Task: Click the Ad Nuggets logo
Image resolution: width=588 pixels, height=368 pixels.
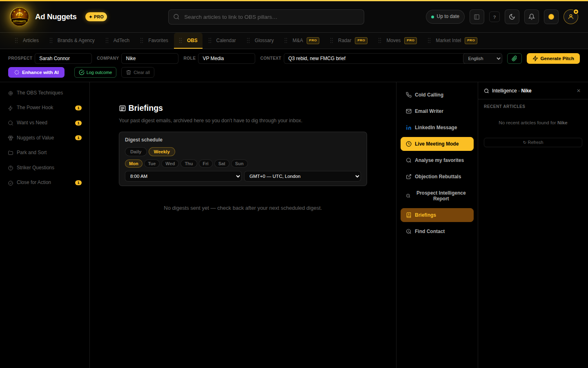Action: (x=20, y=17)
